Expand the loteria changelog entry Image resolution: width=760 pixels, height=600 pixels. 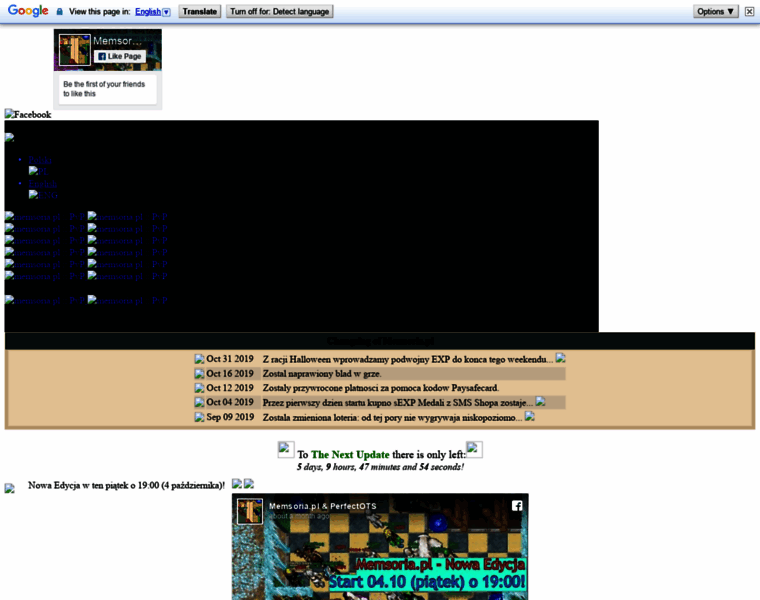tap(530, 416)
